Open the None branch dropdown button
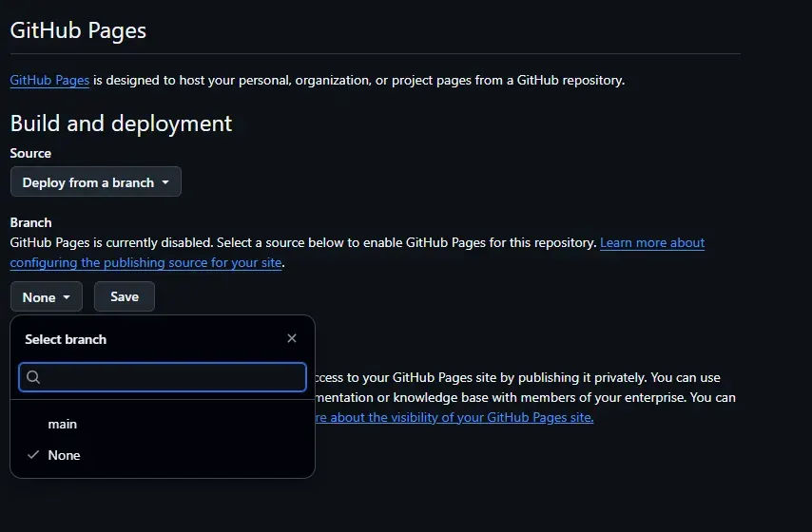This screenshot has height=532, width=812. [46, 297]
